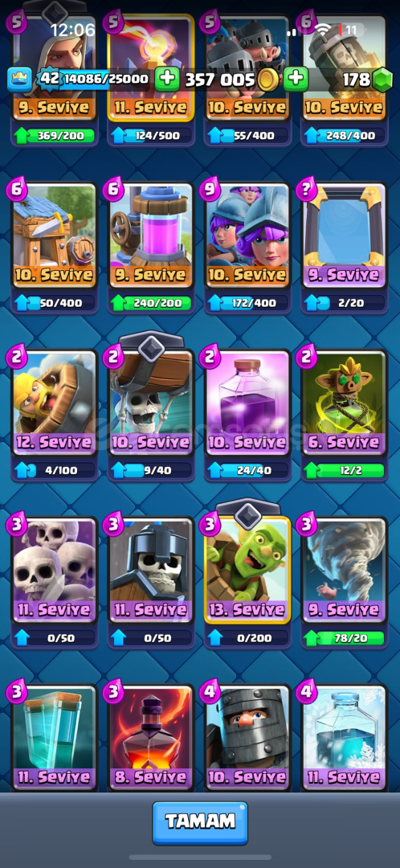Select the level 13 Goblin Barrel card
Screen dimensions: 400x868
tap(247, 571)
